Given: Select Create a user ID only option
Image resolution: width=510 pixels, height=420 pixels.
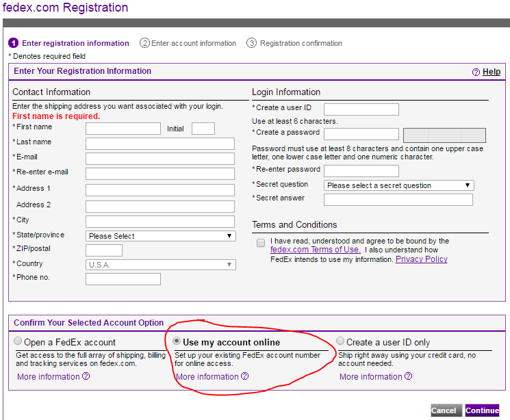Looking at the screenshot, I should point(340,341).
